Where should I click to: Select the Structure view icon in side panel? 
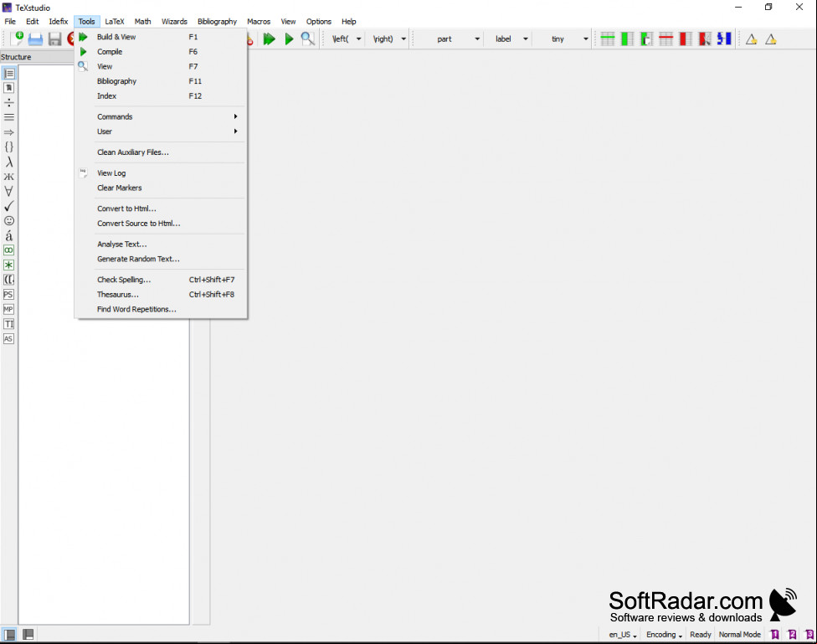pyautogui.click(x=9, y=74)
